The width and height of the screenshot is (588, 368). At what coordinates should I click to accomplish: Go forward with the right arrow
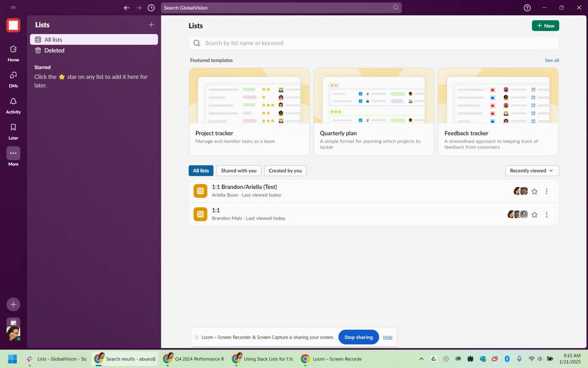[139, 8]
